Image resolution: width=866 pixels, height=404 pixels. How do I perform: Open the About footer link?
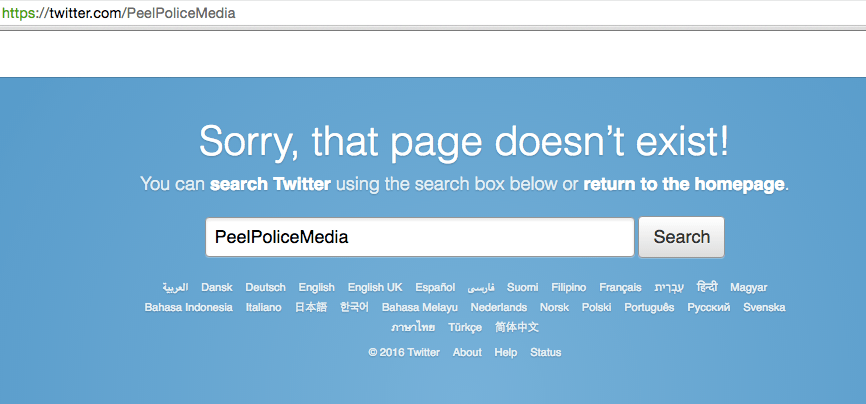[x=467, y=352]
